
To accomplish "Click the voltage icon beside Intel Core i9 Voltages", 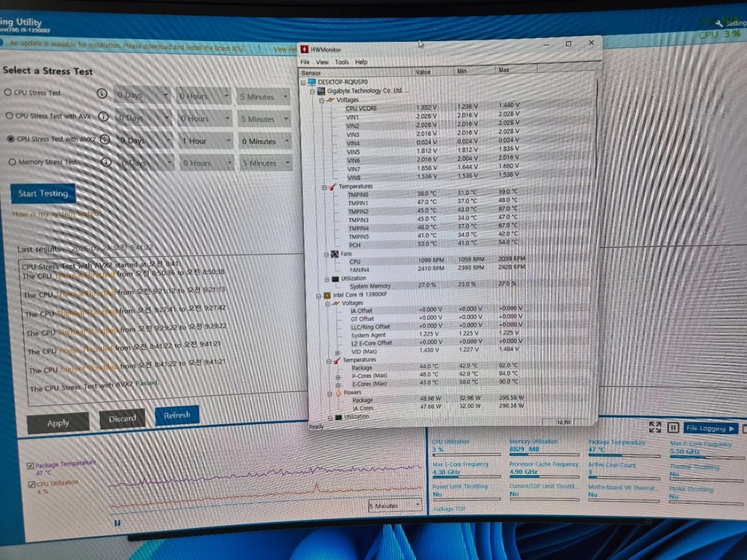I will coord(336,303).
